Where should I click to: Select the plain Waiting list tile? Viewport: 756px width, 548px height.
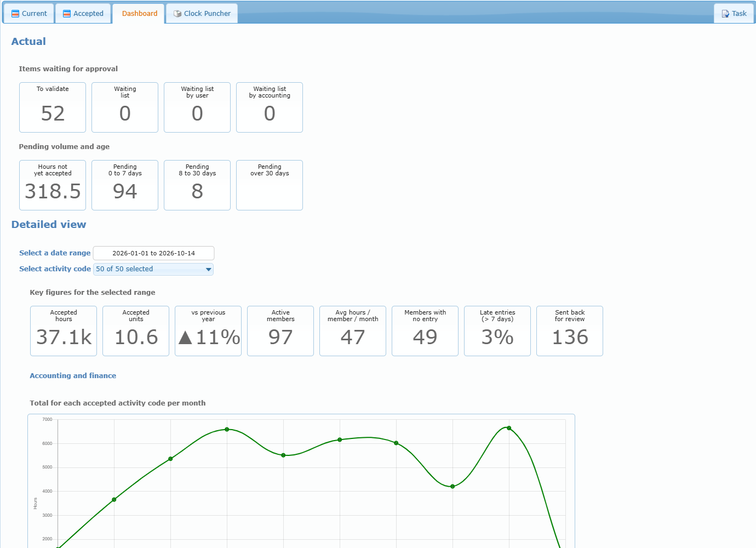(x=125, y=107)
